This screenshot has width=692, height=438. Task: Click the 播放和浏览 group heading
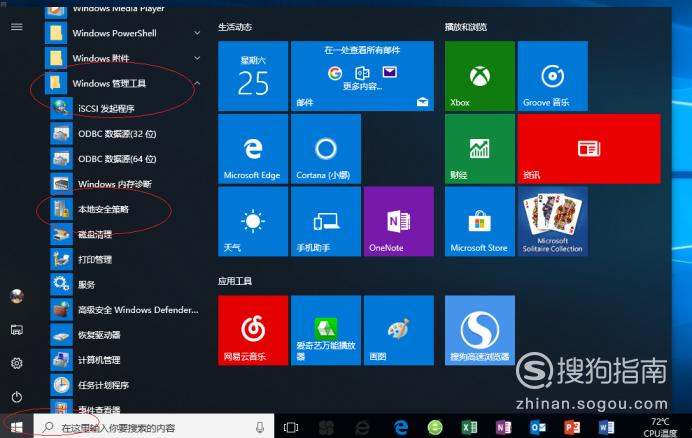[466, 27]
